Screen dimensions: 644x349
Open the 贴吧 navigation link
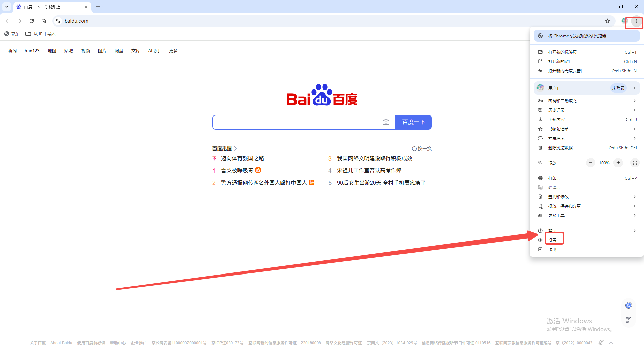coord(69,51)
